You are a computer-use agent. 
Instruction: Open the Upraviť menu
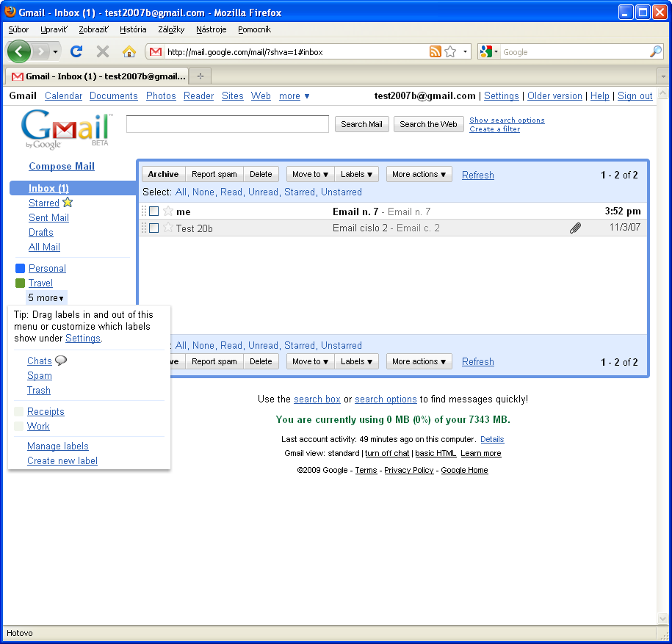54,29
